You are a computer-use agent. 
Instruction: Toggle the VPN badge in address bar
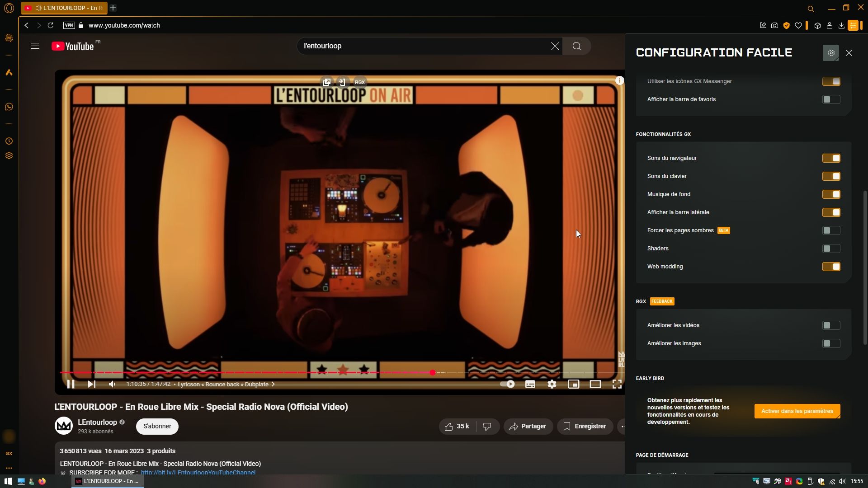click(69, 25)
